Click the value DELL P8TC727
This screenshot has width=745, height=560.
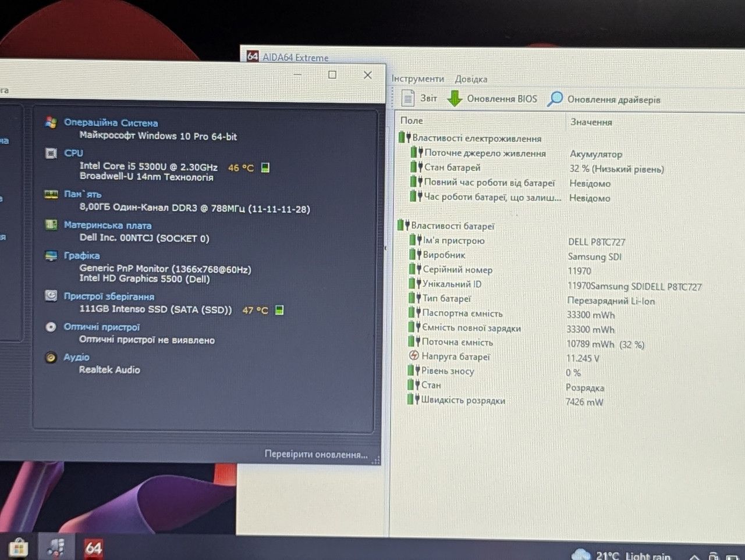tap(597, 242)
